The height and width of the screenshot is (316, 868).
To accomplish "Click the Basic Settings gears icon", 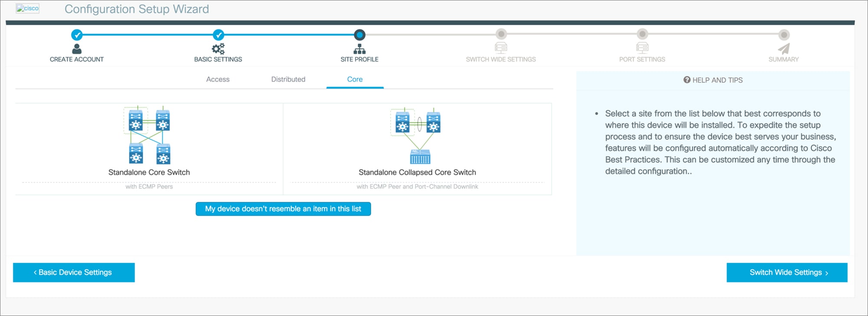I will pos(218,49).
